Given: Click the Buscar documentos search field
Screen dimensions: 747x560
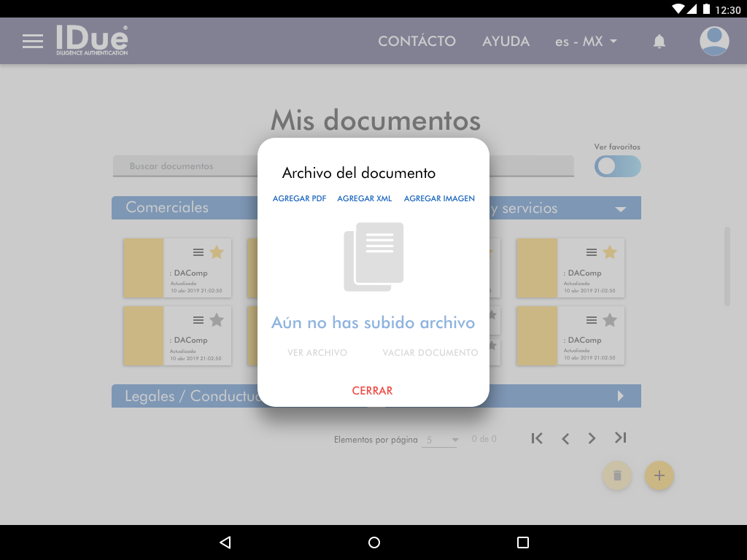Looking at the screenshot, I should 186,166.
